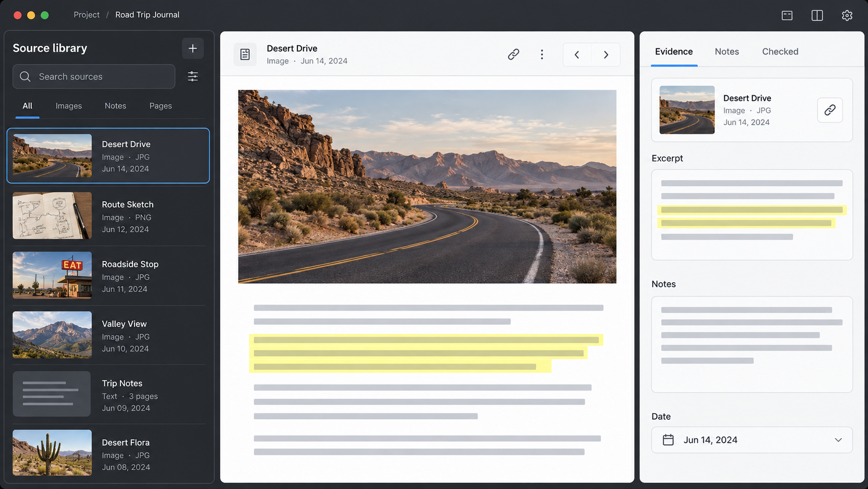Focus the Search sources field

(x=94, y=76)
